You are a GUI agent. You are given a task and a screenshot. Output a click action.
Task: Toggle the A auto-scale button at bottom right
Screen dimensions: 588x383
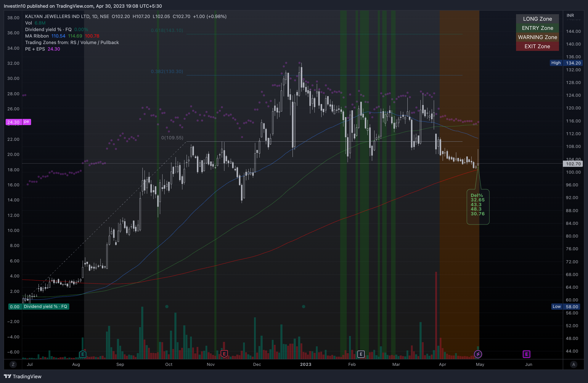573,364
